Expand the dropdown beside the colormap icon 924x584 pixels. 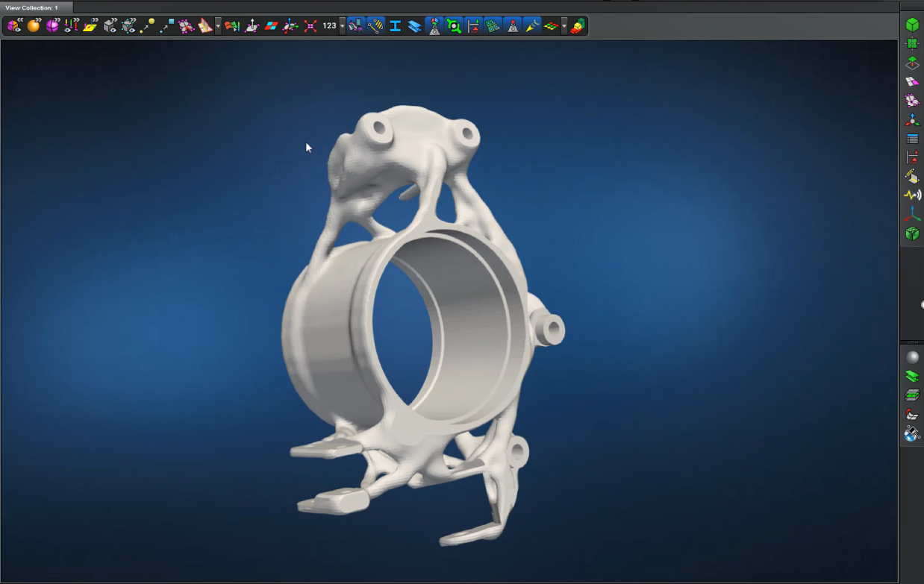565,26
